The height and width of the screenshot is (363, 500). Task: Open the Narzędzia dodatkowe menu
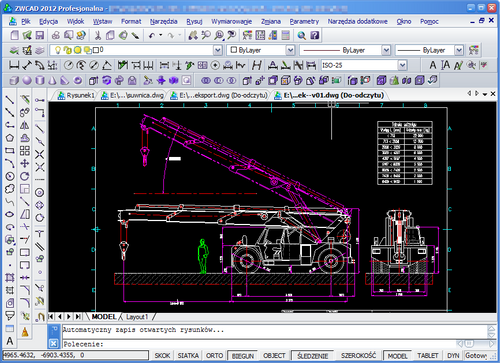click(357, 21)
